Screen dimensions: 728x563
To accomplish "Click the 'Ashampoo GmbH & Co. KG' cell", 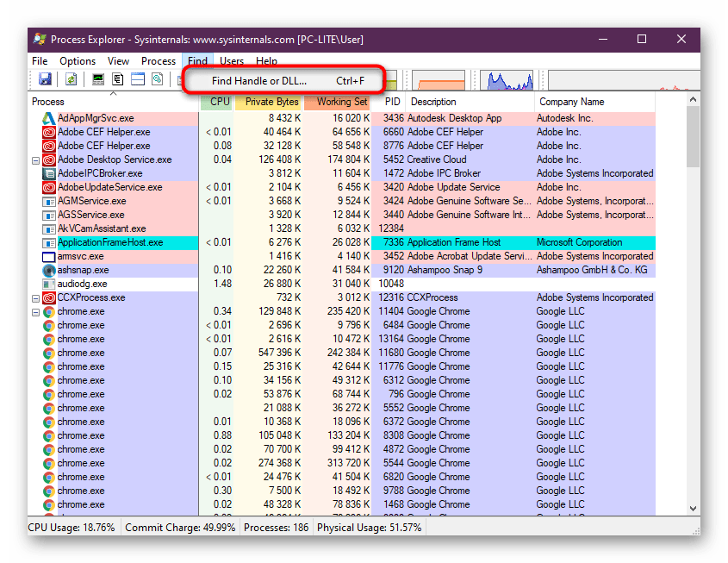I will coord(592,271).
